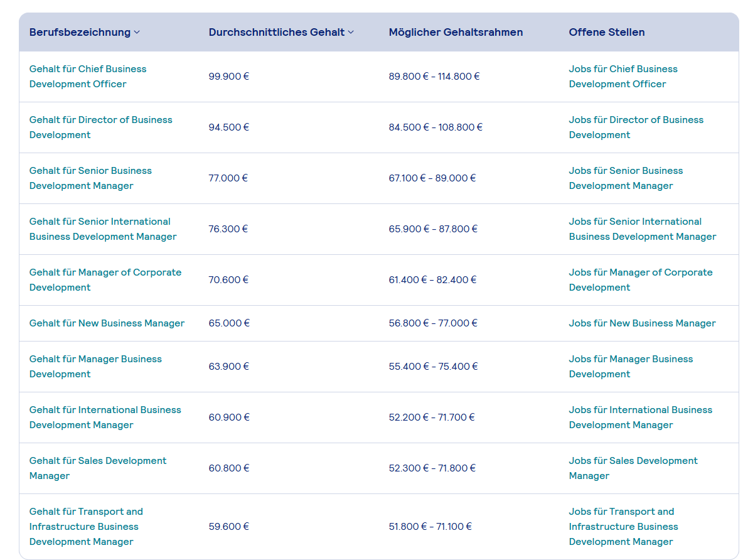743x560 pixels.
Task: Sort by the Berufsbezeichnung chevron icon
Action: click(x=137, y=32)
